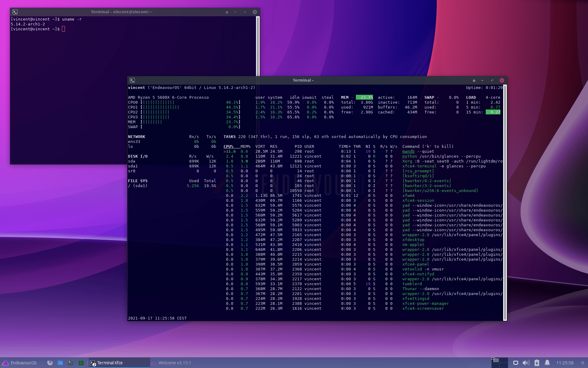Open the file manager from the taskbar
The width and height of the screenshot is (588, 368).
tap(60, 363)
